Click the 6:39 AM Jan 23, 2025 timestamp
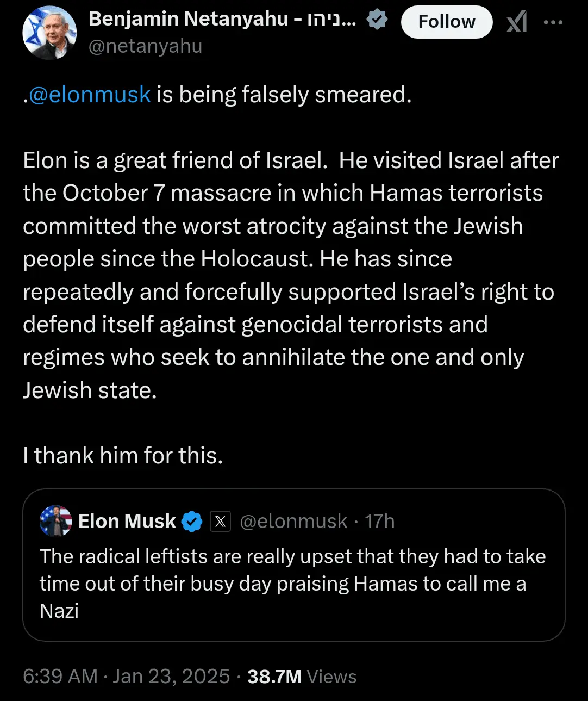588x701 pixels. coord(127,677)
